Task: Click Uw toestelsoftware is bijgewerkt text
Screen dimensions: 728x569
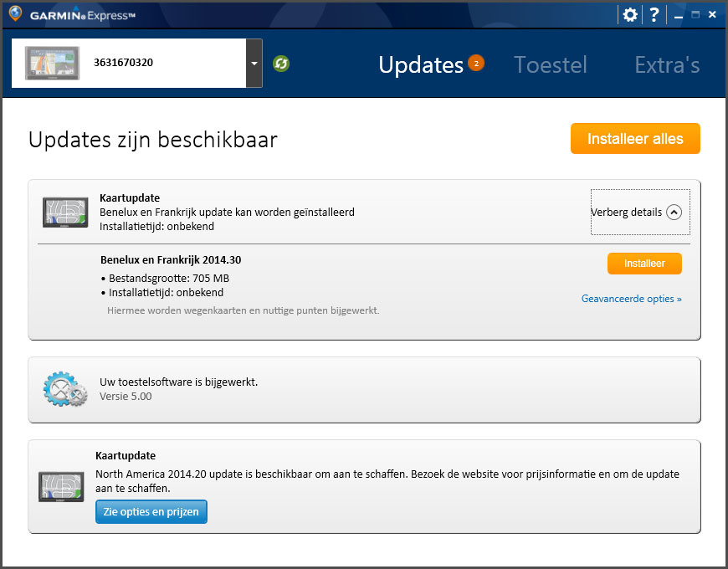Action: pos(179,382)
